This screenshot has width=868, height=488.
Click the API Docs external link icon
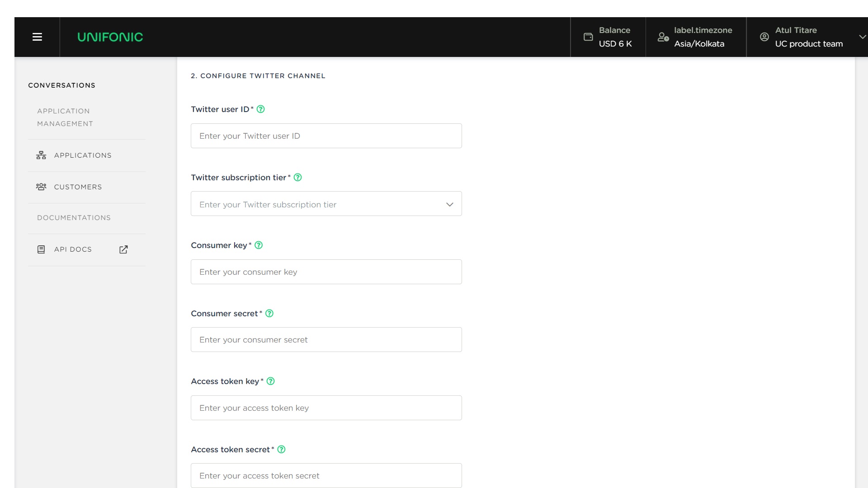tap(123, 249)
